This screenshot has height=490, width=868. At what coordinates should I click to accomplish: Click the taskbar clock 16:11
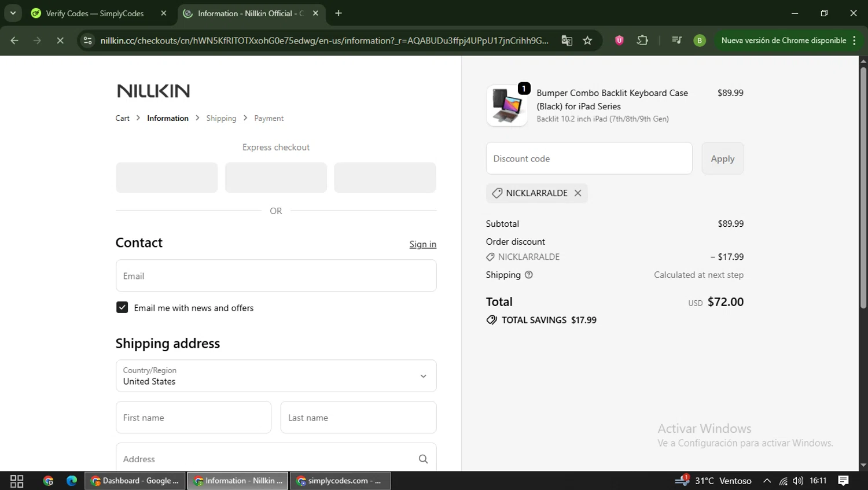pos(818,481)
